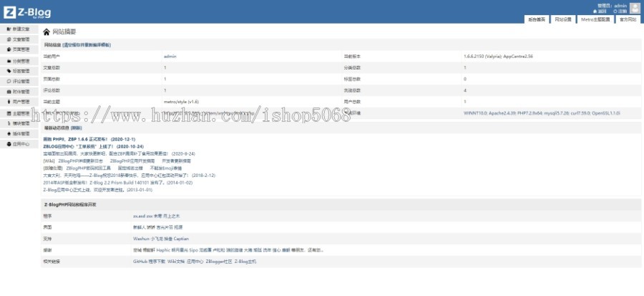Click the admin link in 当前用户 row

(x=170, y=57)
